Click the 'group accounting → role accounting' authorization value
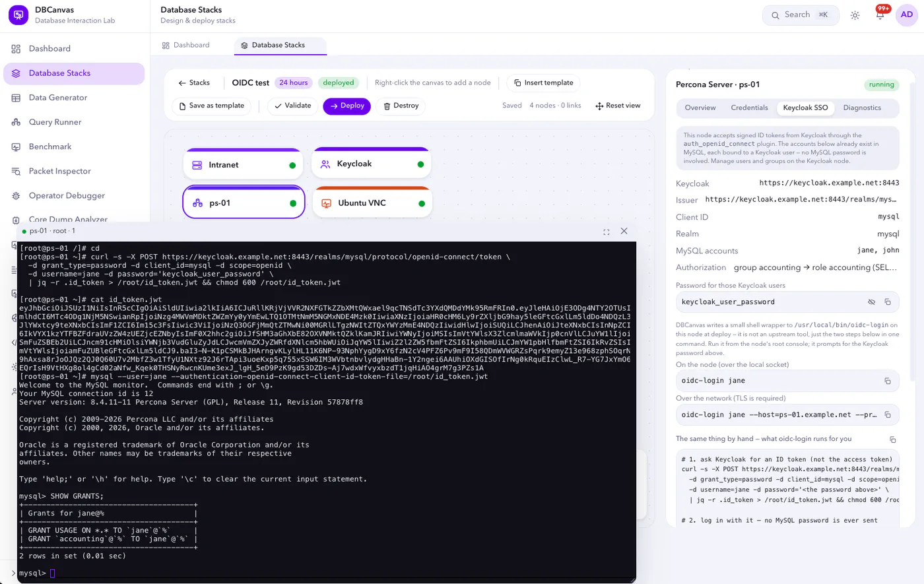Screen dimensions: 924x584 point(816,268)
